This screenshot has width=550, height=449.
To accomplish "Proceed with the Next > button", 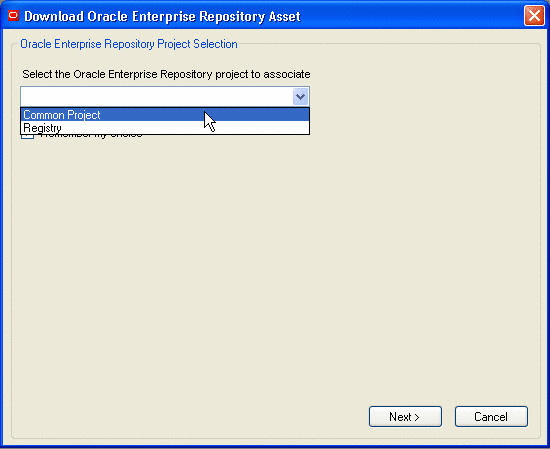I will click(x=405, y=417).
